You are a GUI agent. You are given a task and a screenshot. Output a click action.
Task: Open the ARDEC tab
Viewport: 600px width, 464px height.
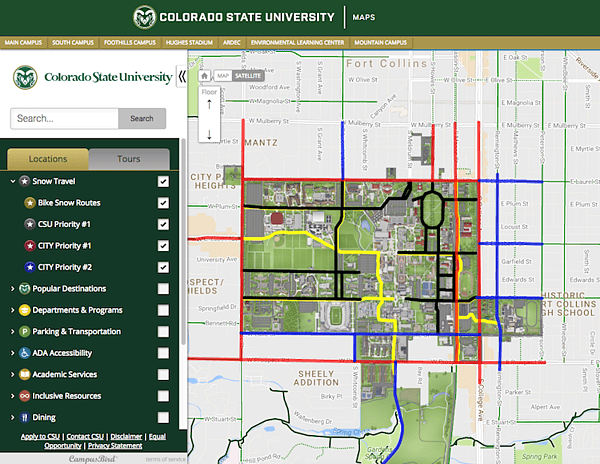pyautogui.click(x=232, y=42)
